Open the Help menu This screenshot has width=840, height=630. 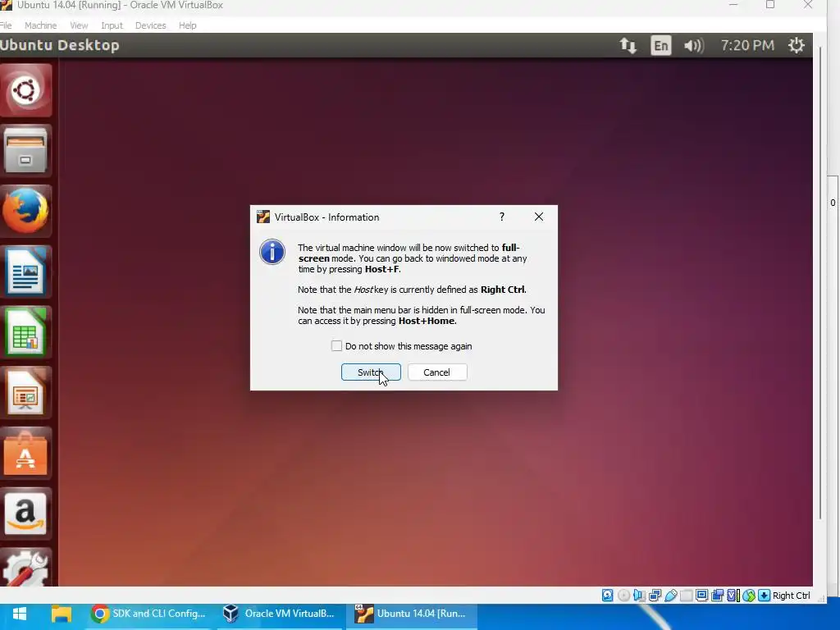coord(188,25)
